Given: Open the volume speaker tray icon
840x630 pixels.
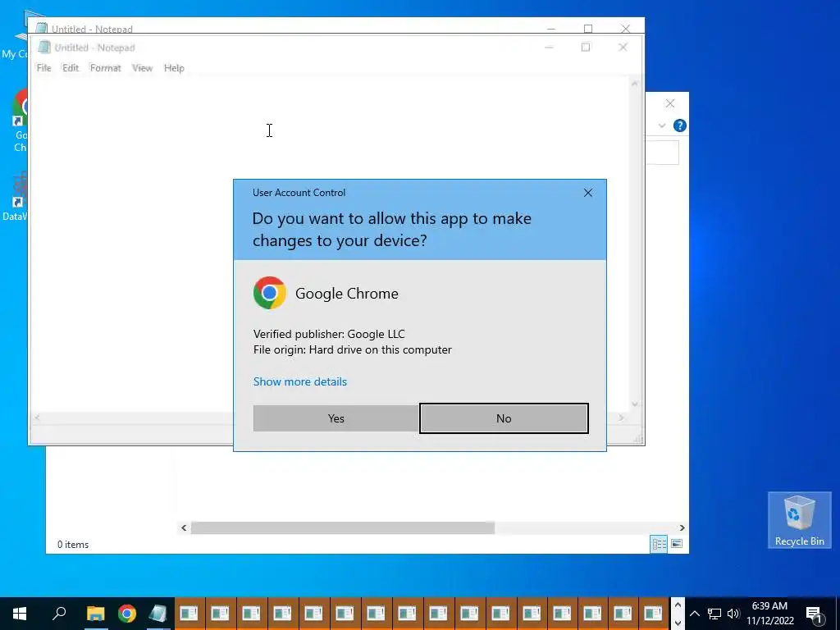Looking at the screenshot, I should pos(733,614).
